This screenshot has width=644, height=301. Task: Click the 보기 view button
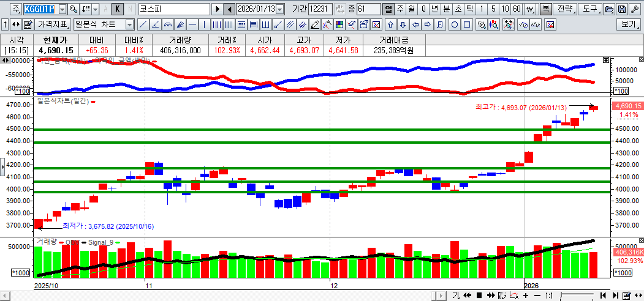point(628,24)
